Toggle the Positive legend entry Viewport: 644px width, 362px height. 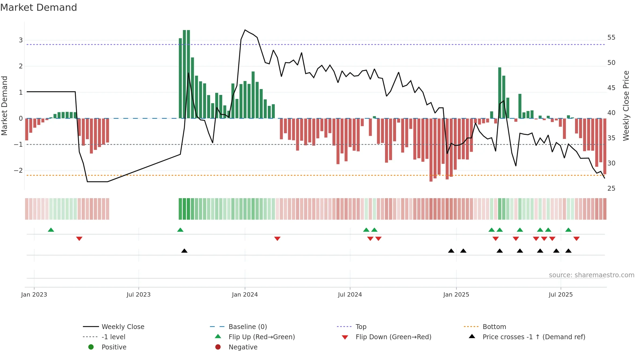point(107,347)
